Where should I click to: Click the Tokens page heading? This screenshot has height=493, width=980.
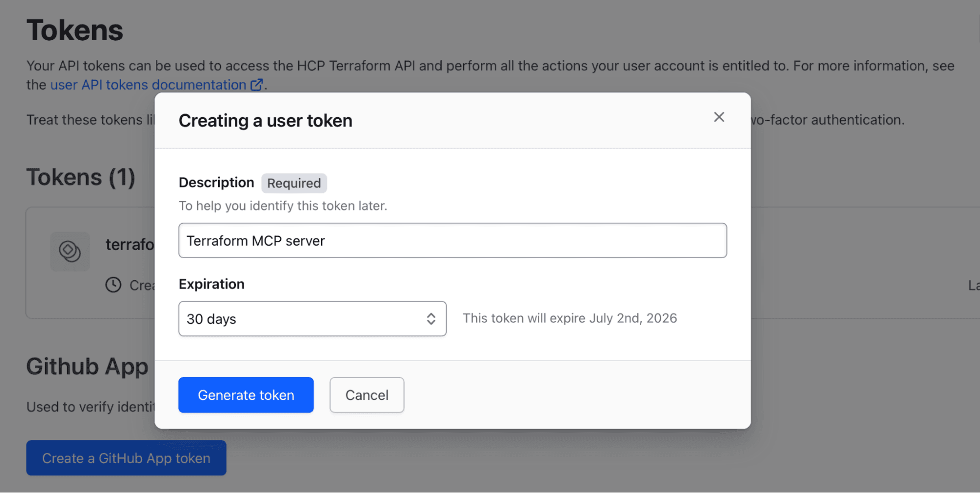pos(75,30)
